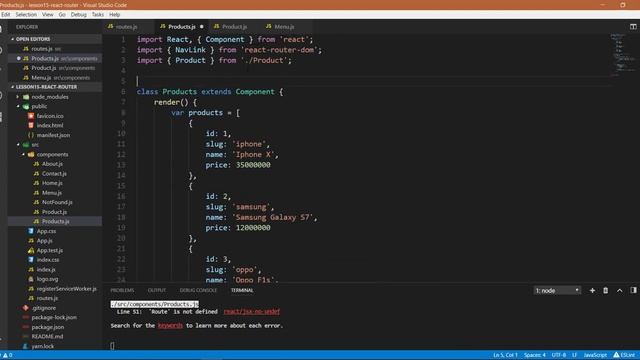Open the View menu
This screenshot has width=640, height=360.
pos(48,14)
